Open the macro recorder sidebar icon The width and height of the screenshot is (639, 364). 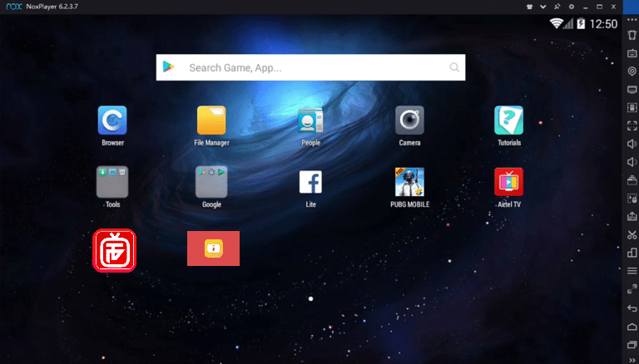[632, 199]
